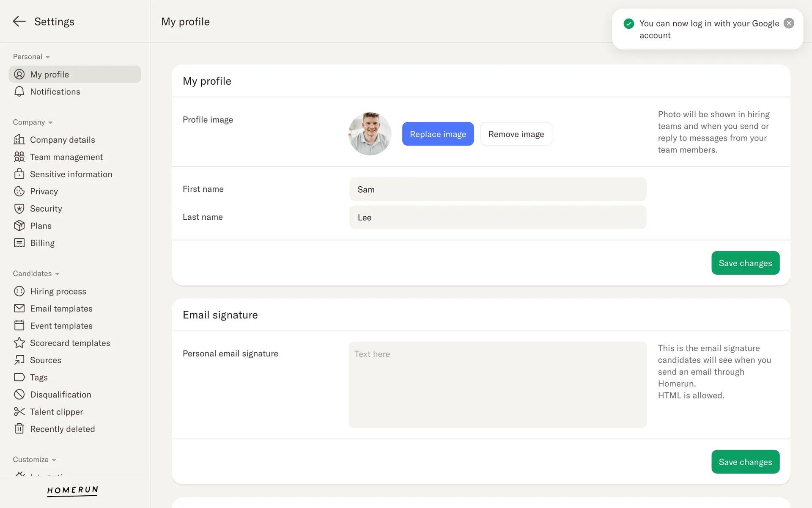Click the Talent clipper scissors icon
This screenshot has height=508, width=812.
point(19,411)
